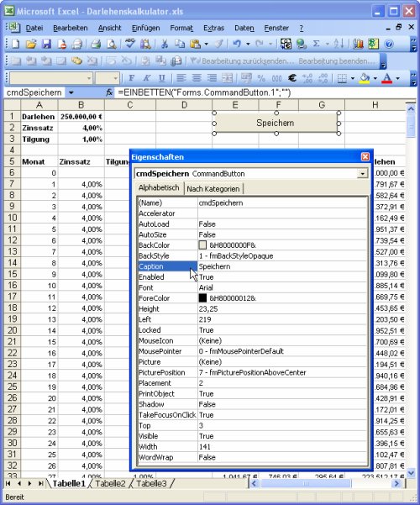
Task: Open a file with the folder icon
Action: click(x=31, y=44)
